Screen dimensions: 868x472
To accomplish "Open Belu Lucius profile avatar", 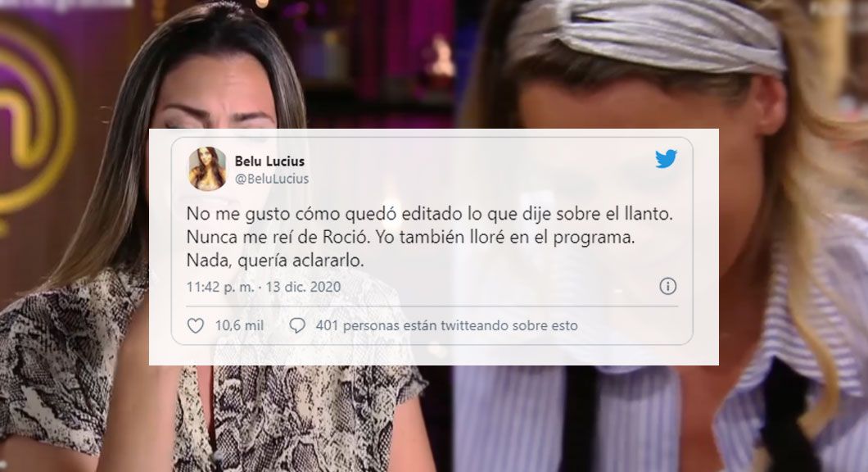I will (x=208, y=169).
